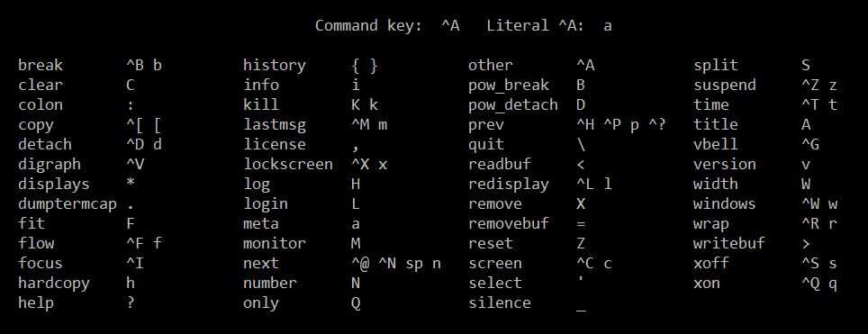
Task: Click the 'only' command label
Action: click(261, 303)
